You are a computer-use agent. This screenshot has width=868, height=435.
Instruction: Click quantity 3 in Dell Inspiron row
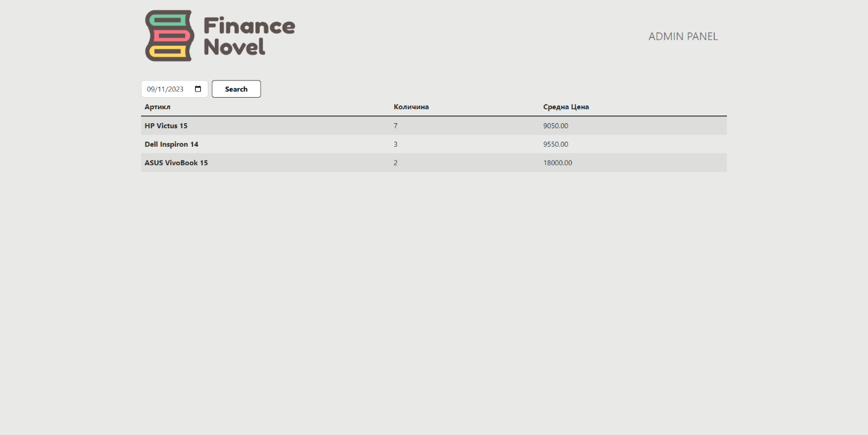point(395,144)
